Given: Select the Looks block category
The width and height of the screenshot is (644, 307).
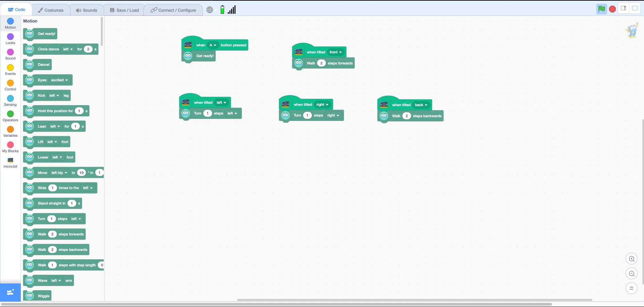Looking at the screenshot, I should point(10,39).
